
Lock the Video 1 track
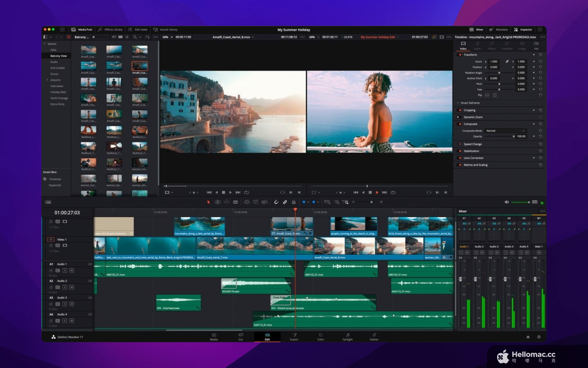click(51, 246)
